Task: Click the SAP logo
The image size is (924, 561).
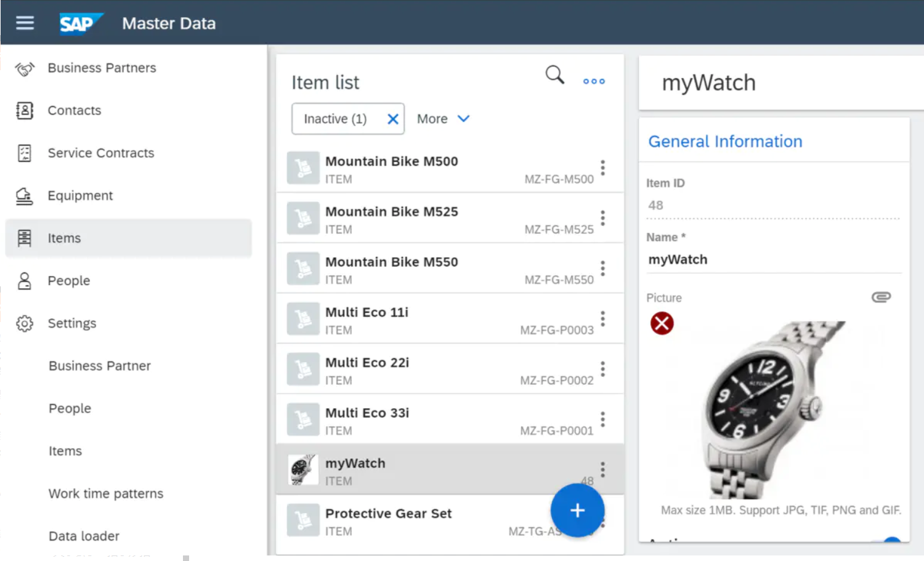Action: 81,23
